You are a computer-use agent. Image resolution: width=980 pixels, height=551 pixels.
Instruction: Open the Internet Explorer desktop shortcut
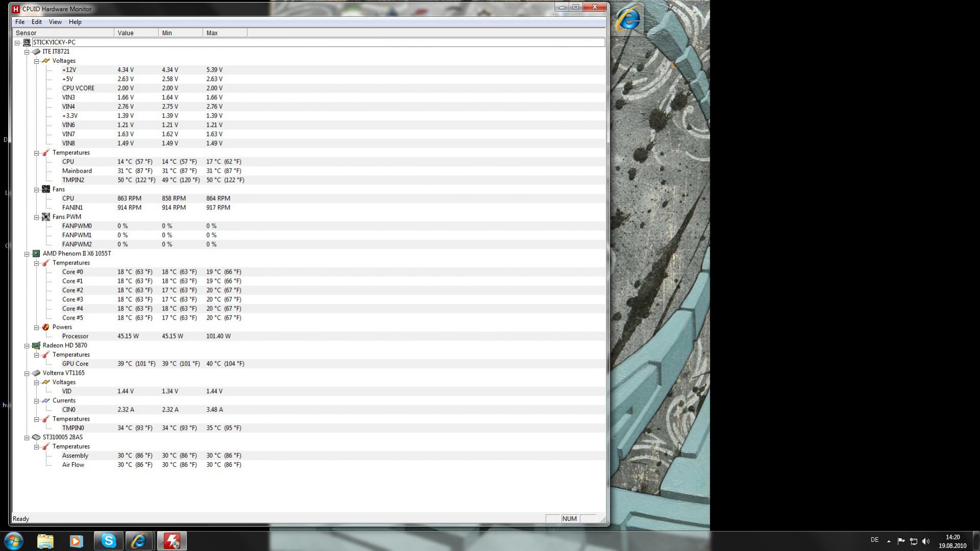point(629,19)
